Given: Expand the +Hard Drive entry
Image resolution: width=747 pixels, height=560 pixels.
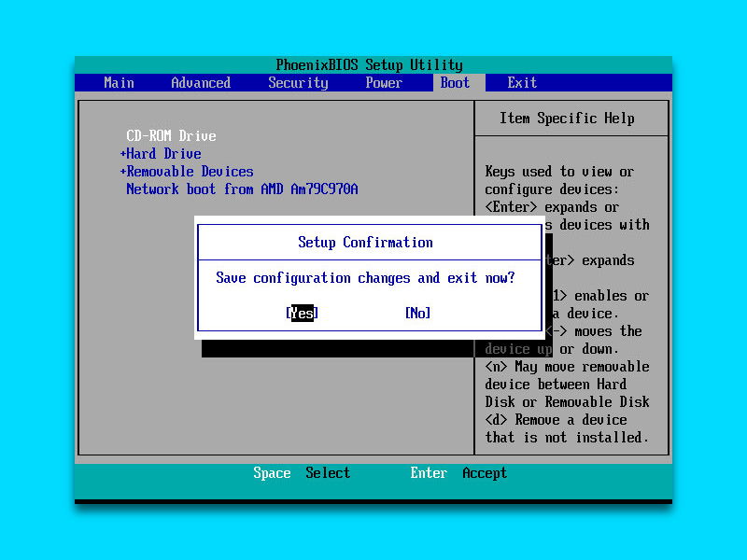Looking at the screenshot, I should pos(161,153).
